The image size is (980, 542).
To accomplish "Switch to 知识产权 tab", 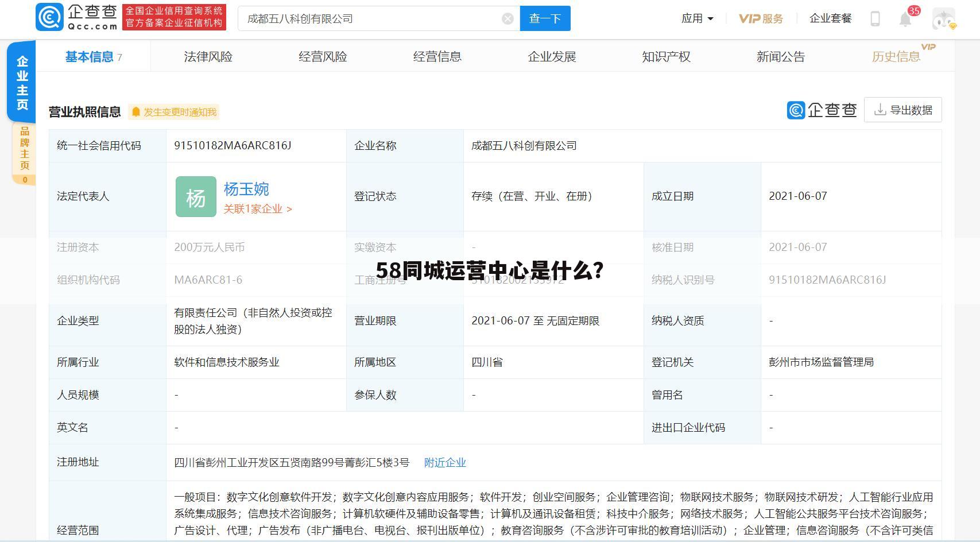I will (666, 57).
